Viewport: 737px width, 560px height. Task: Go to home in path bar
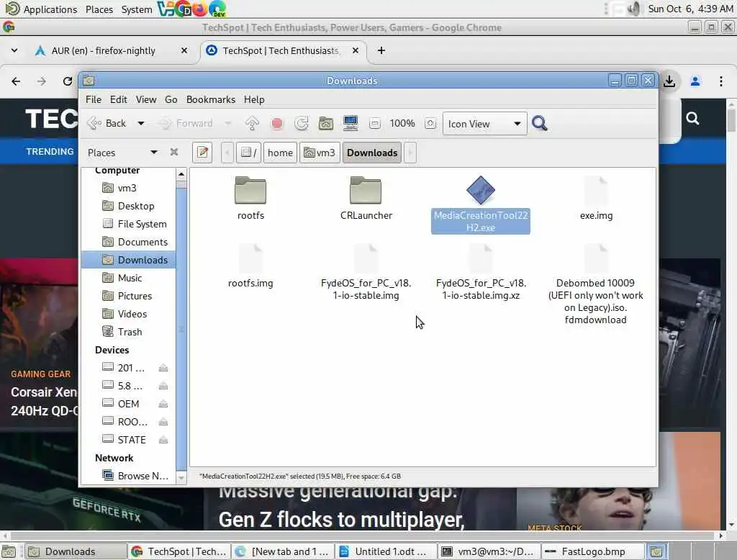coord(280,153)
